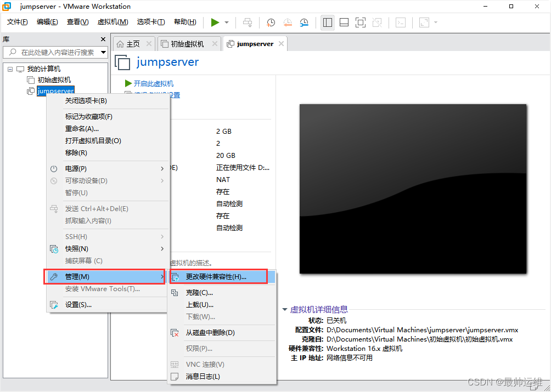Click the VMware Workstation title bar logo
Screen dimensions: 551x392
pyautogui.click(x=7, y=7)
